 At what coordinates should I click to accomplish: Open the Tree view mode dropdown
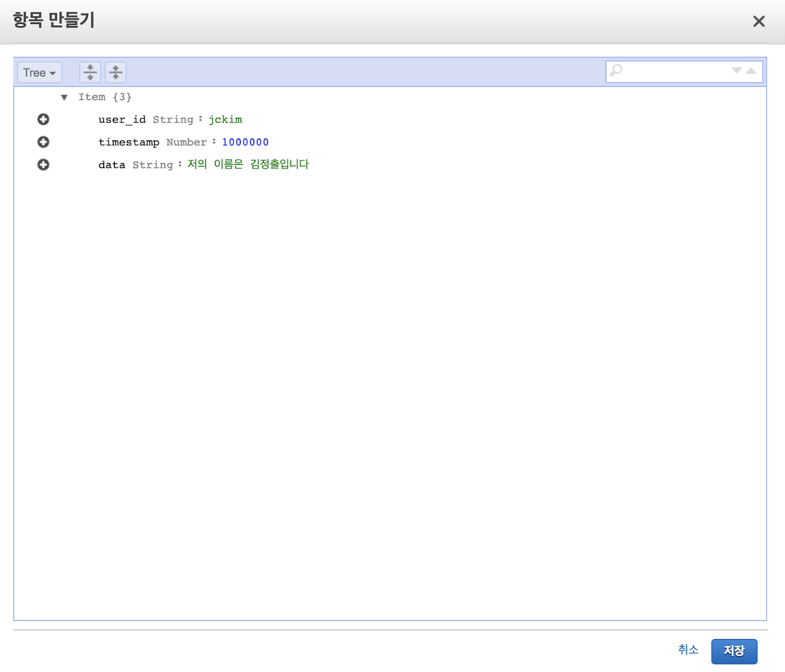(x=40, y=73)
